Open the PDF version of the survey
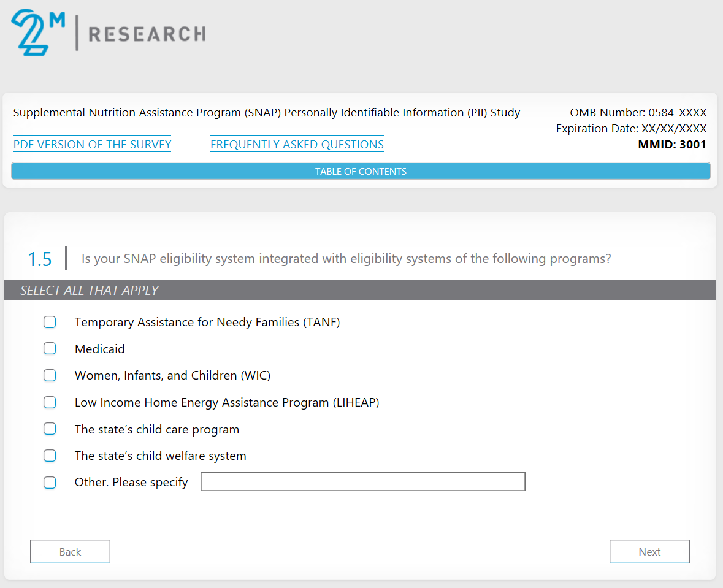The width and height of the screenshot is (723, 588). tap(92, 145)
